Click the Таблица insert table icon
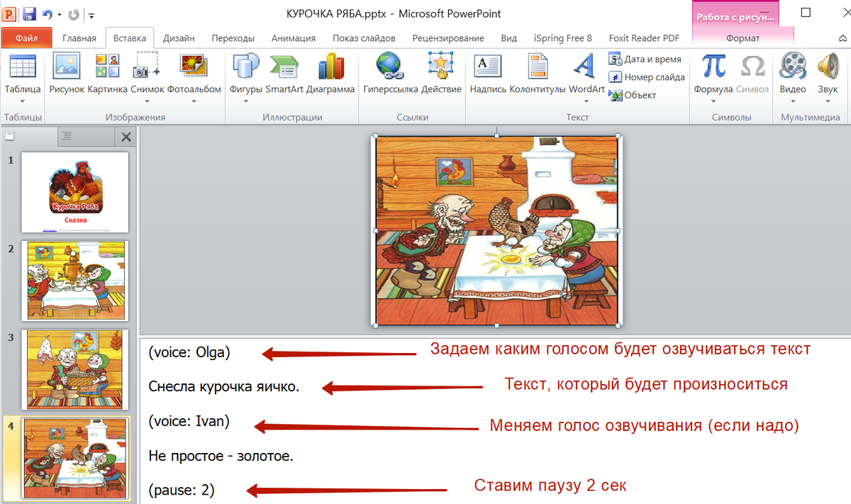851x504 pixels. click(22, 67)
